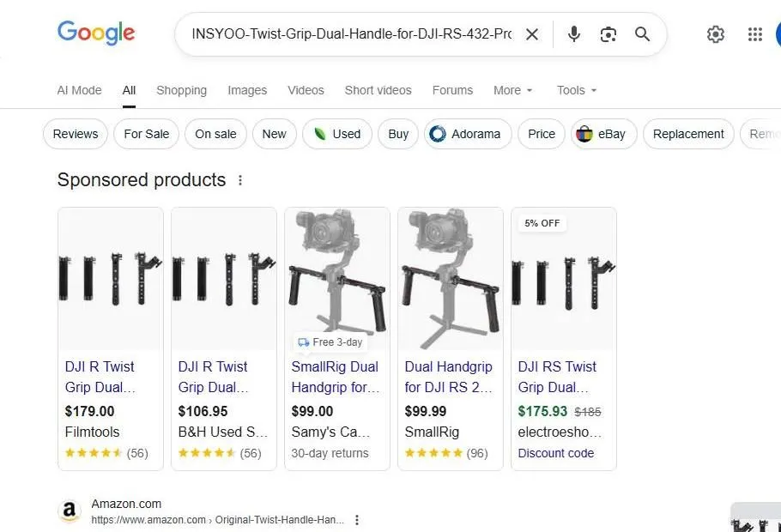Screen dimensions: 781x532
Task: Enable the On sale filter chip
Action: [x=215, y=134]
